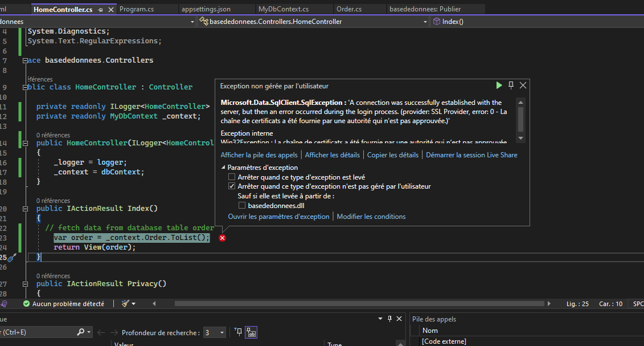Enable stopping when this exception type is thrown

coord(232,177)
